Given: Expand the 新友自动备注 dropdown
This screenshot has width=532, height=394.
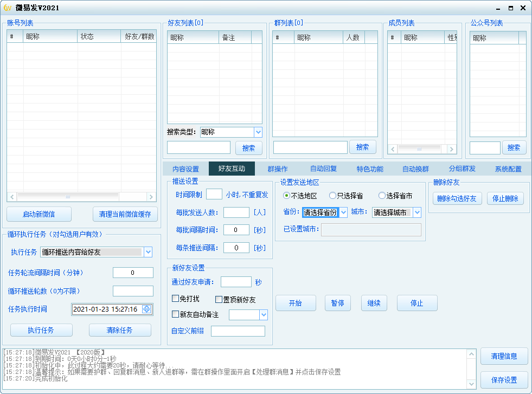Looking at the screenshot, I should point(264,315).
